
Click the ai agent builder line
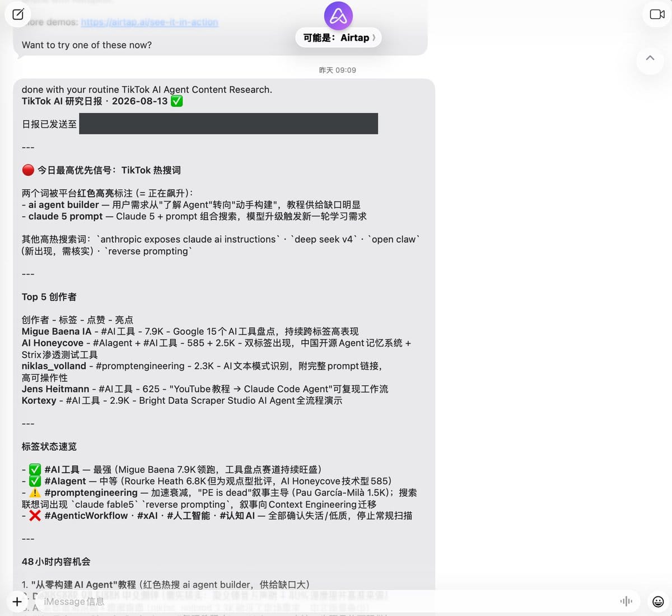tap(191, 205)
